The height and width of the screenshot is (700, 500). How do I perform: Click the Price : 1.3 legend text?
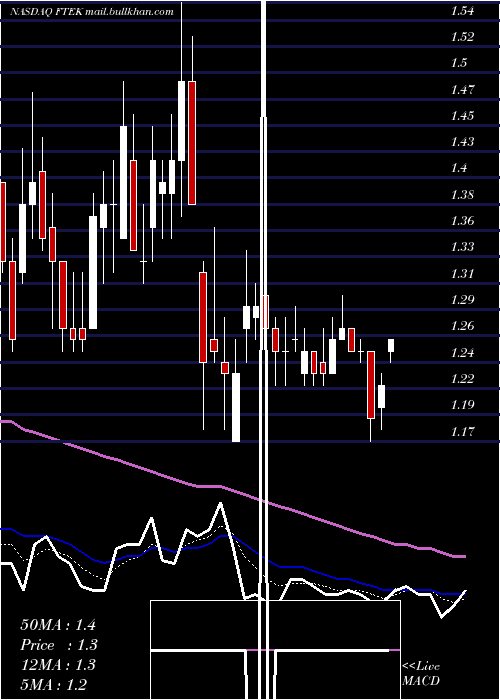[x=59, y=645]
